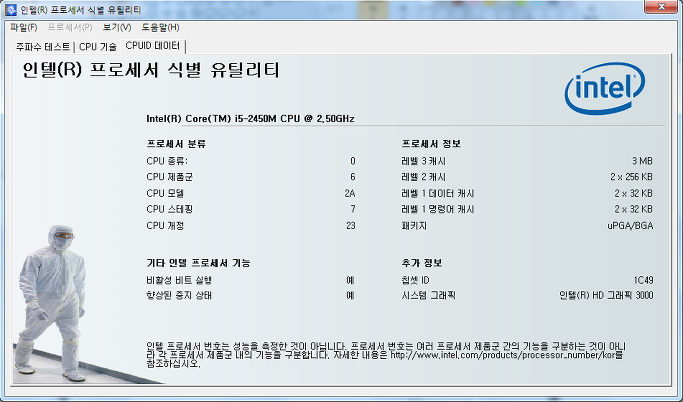Click the 레벨 3 캐시 value 3 MB
683x402 pixels.
click(x=642, y=161)
